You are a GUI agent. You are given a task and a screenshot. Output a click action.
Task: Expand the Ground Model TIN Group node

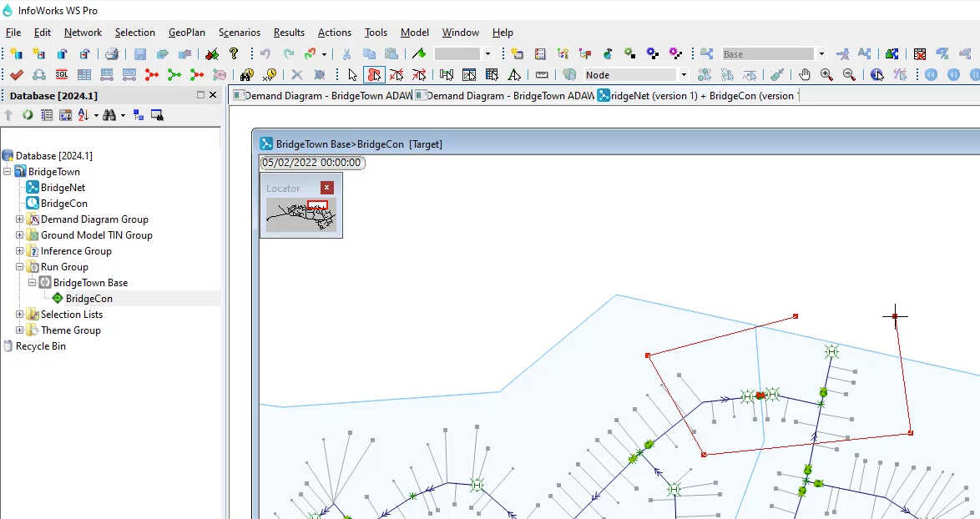[19, 234]
